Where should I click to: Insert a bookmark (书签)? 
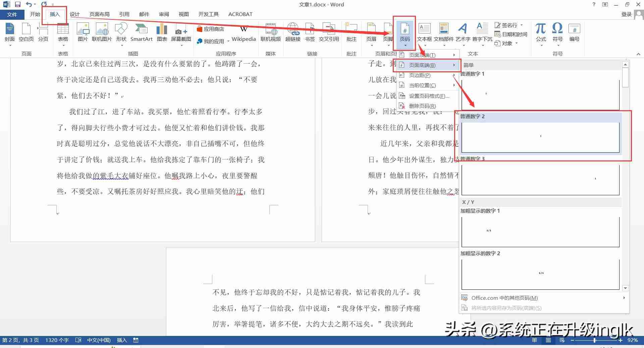point(310,33)
